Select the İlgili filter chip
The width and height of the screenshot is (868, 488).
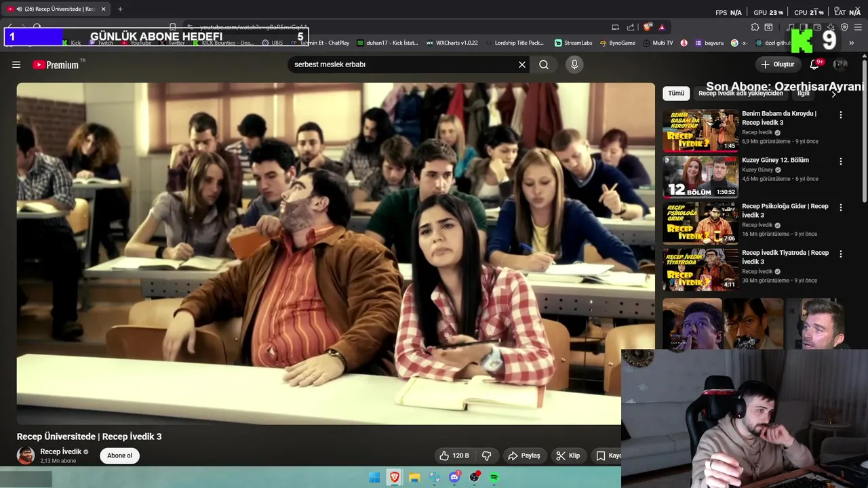point(804,93)
